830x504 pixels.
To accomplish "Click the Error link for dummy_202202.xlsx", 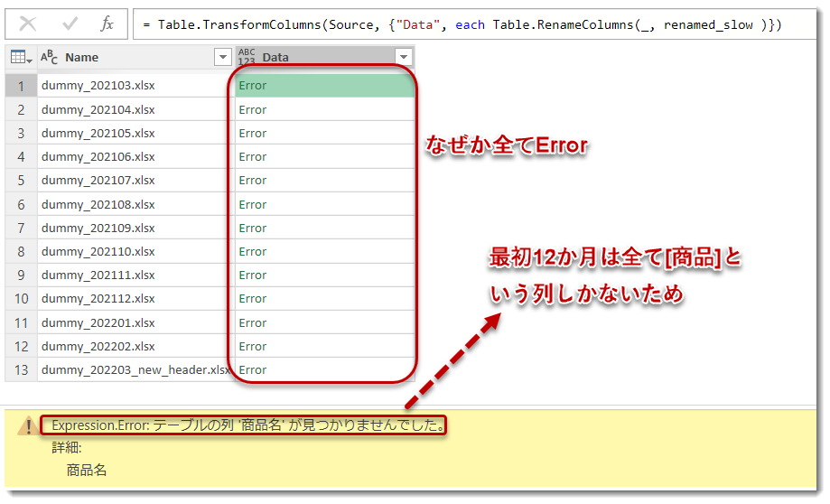I will [253, 346].
